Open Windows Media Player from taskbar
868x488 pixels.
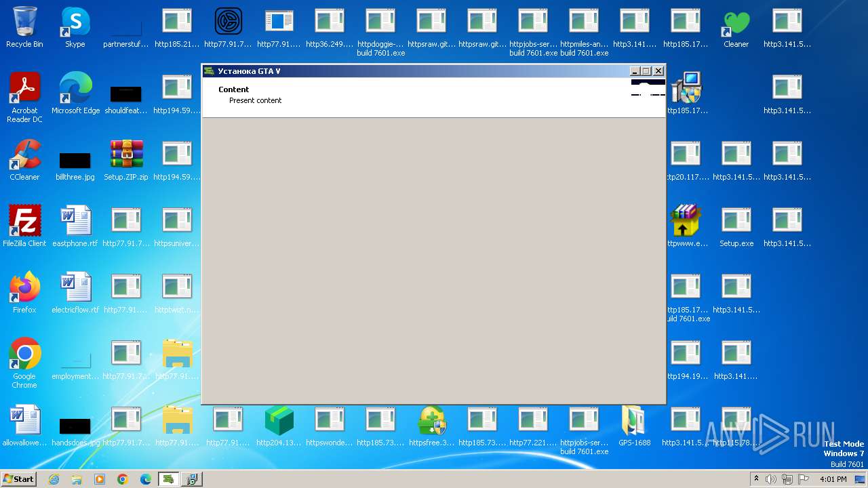coord(100,479)
